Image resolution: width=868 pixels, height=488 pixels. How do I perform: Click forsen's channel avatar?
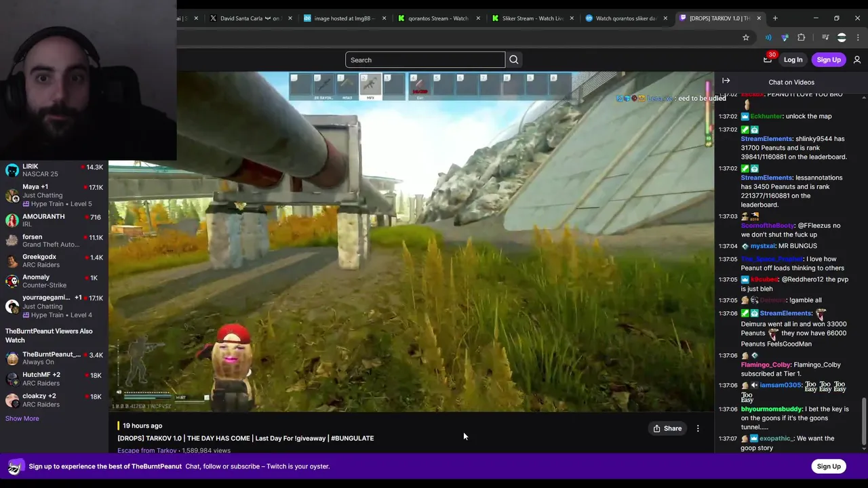(x=12, y=241)
